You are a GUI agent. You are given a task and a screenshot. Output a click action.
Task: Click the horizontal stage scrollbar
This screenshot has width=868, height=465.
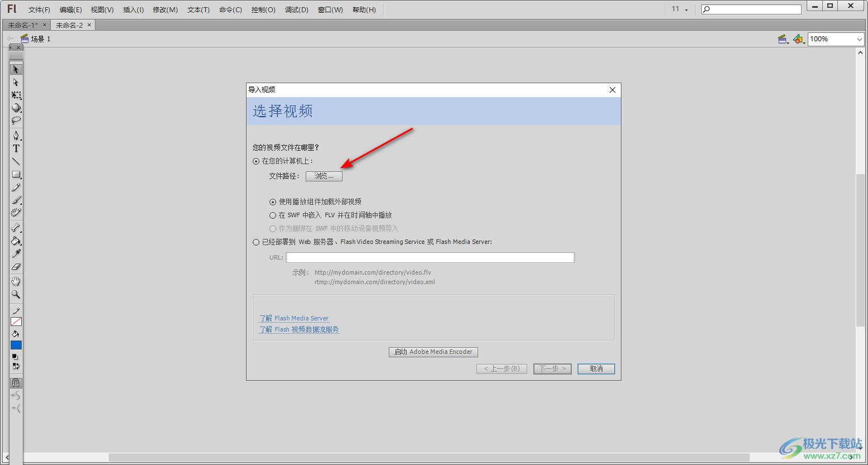tap(430, 457)
